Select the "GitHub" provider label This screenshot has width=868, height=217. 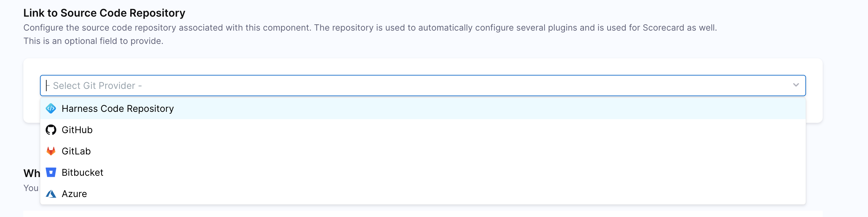[77, 130]
